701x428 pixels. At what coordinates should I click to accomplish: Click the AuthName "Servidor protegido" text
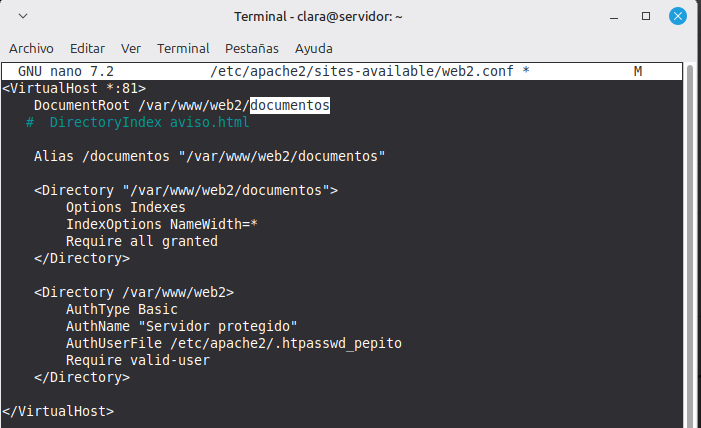pos(182,326)
